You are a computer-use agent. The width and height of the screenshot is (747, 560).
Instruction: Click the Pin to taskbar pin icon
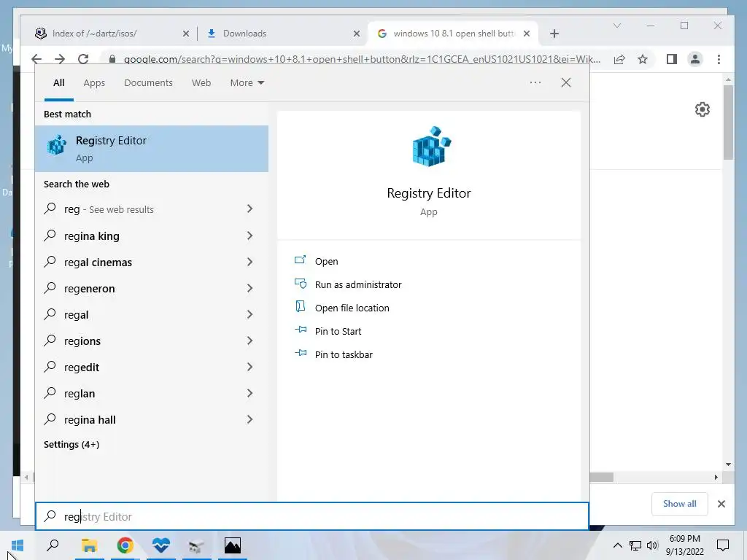[300, 353]
